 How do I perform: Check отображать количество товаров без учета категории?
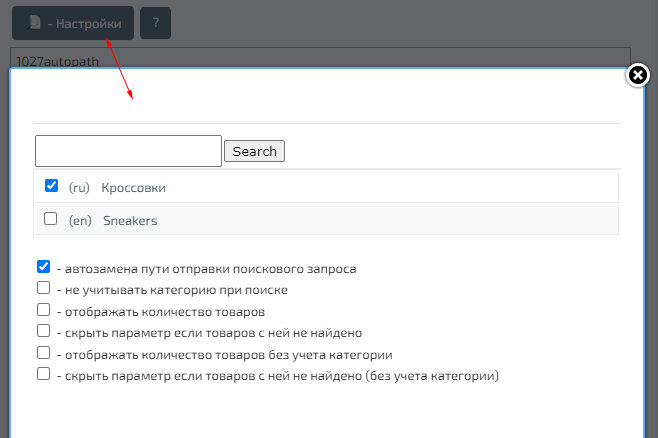tap(43, 352)
